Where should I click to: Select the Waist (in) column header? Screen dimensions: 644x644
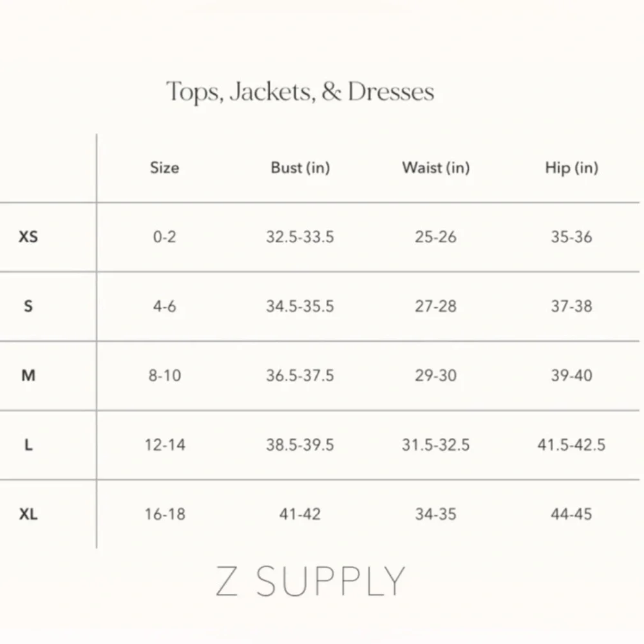click(x=436, y=167)
